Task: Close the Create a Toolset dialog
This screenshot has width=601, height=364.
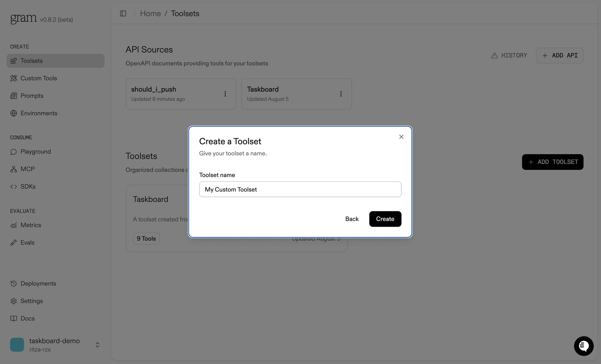Action: point(401,137)
